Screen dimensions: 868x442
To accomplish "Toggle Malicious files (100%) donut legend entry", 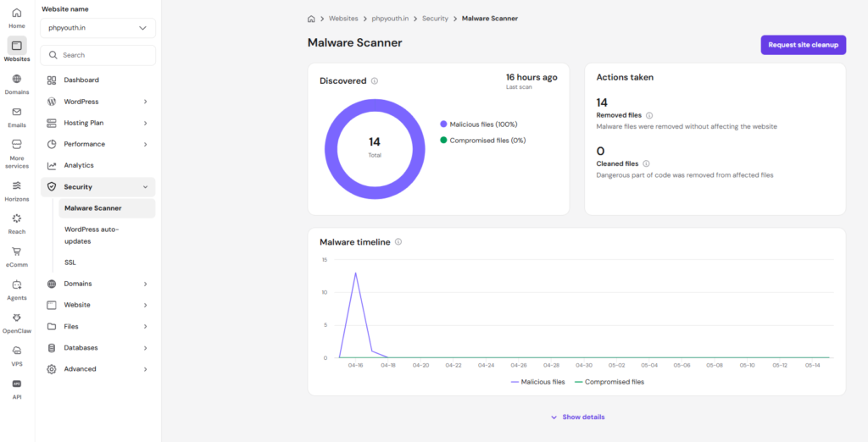I will click(x=479, y=124).
